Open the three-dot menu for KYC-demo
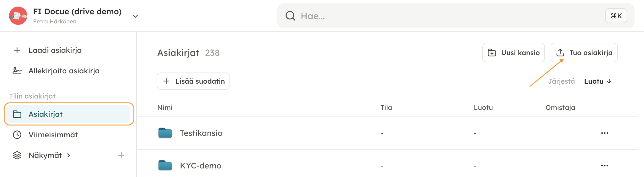 [604, 166]
